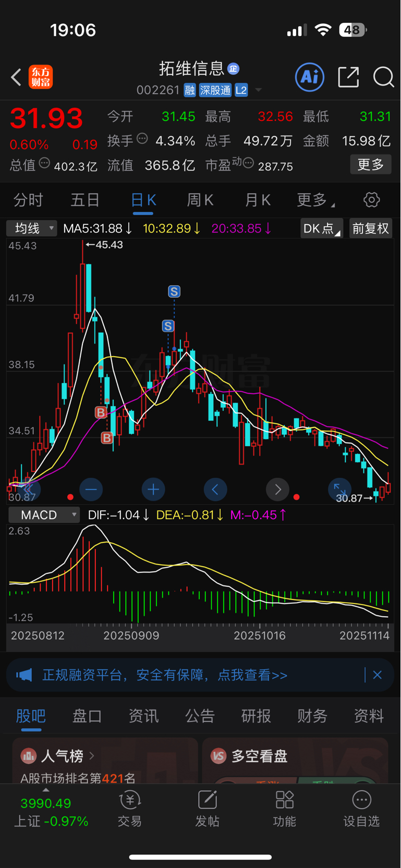Open 发帖 post button
The width and height of the screenshot is (401, 868).
point(207,810)
